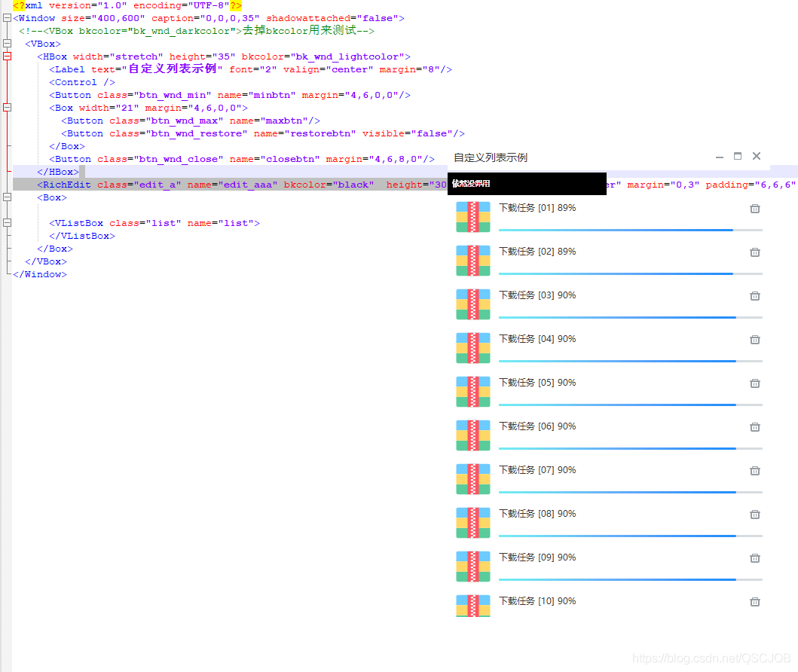
Task: Delete download task [06] via trash icon
Action: 755,427
